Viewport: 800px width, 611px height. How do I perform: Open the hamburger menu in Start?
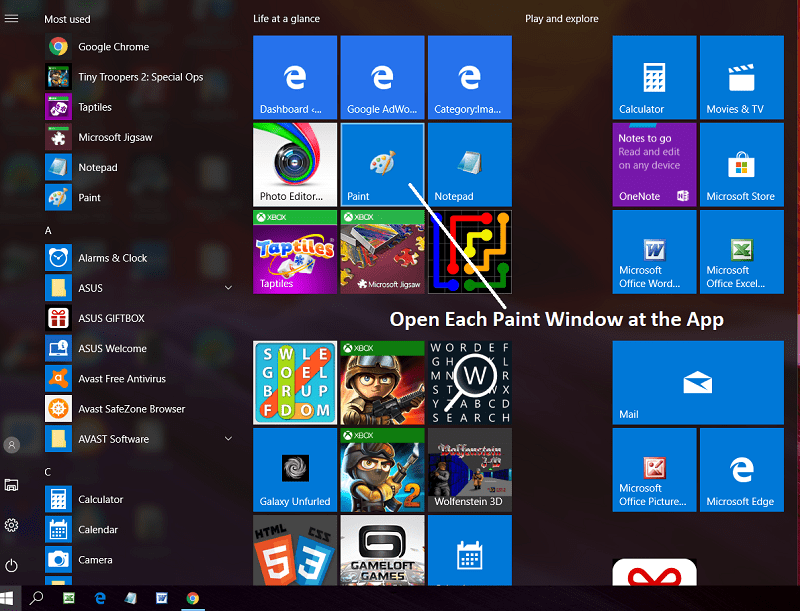[x=11, y=18]
